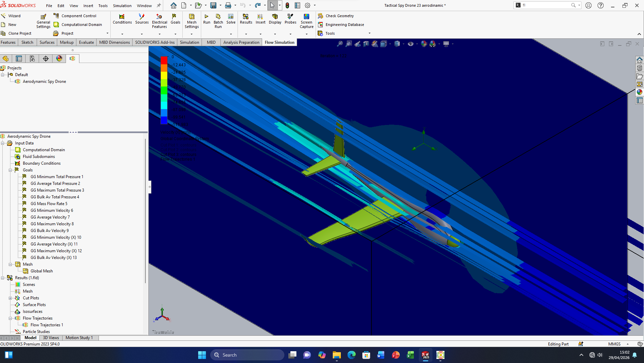Click the New project button

9,25
